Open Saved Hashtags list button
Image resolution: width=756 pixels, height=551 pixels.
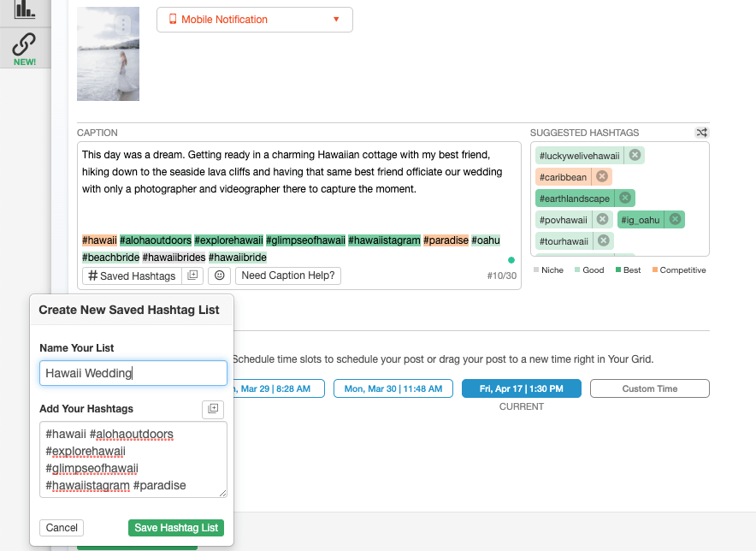click(132, 276)
